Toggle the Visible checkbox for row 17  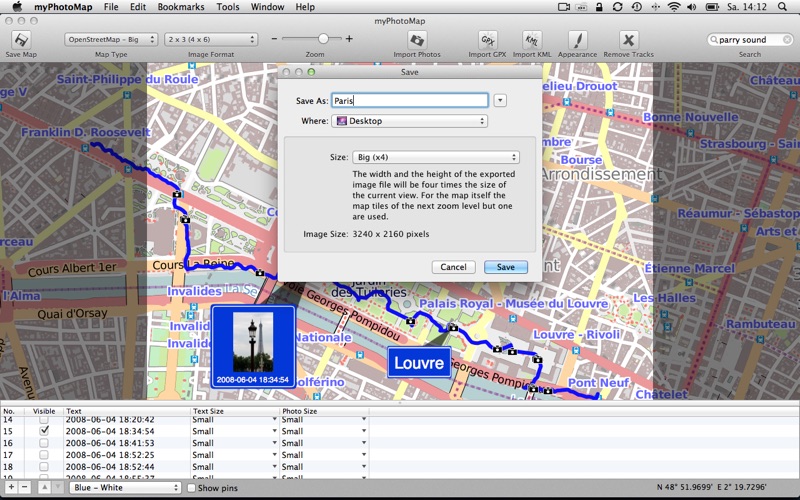[44, 455]
